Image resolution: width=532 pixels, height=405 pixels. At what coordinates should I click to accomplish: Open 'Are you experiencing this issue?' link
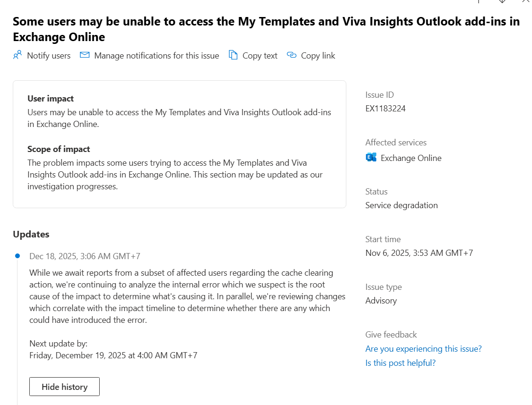click(x=423, y=349)
